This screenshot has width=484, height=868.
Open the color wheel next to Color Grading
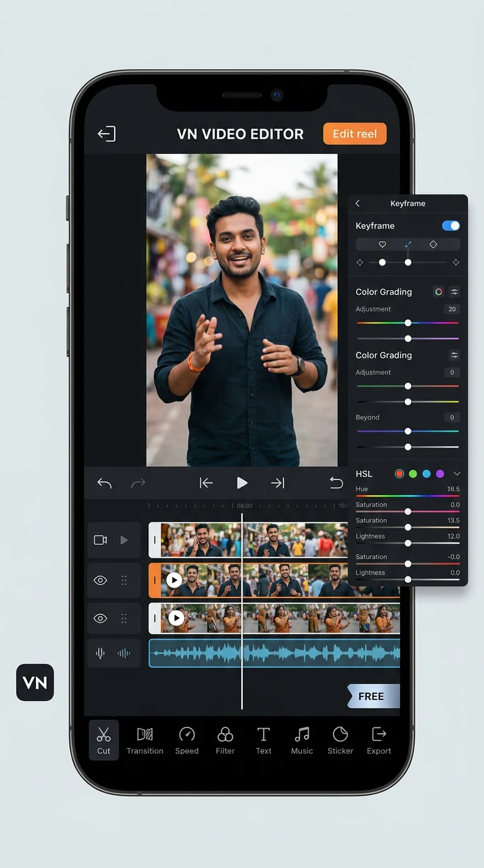[x=439, y=291]
